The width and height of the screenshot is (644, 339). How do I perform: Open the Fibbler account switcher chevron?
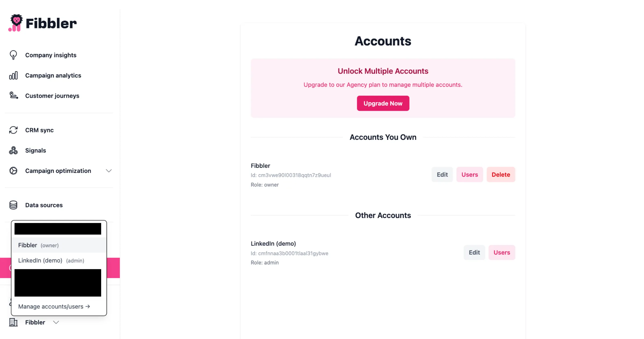tap(56, 322)
